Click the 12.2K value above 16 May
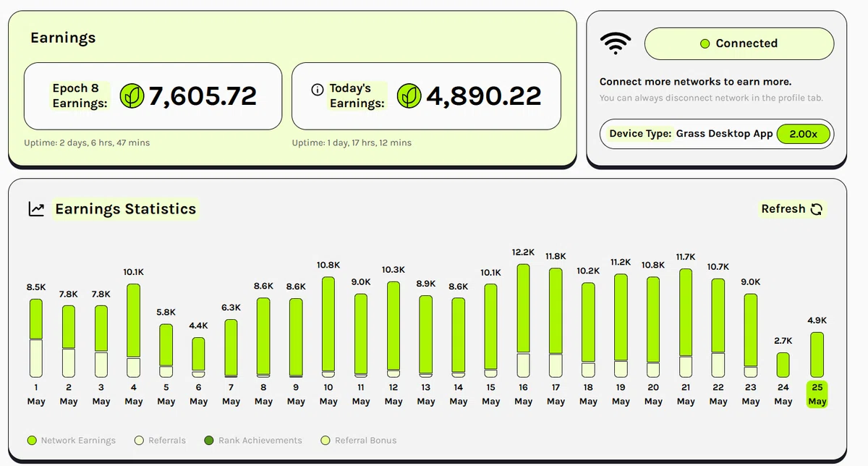The height and width of the screenshot is (466, 868). [x=523, y=253]
